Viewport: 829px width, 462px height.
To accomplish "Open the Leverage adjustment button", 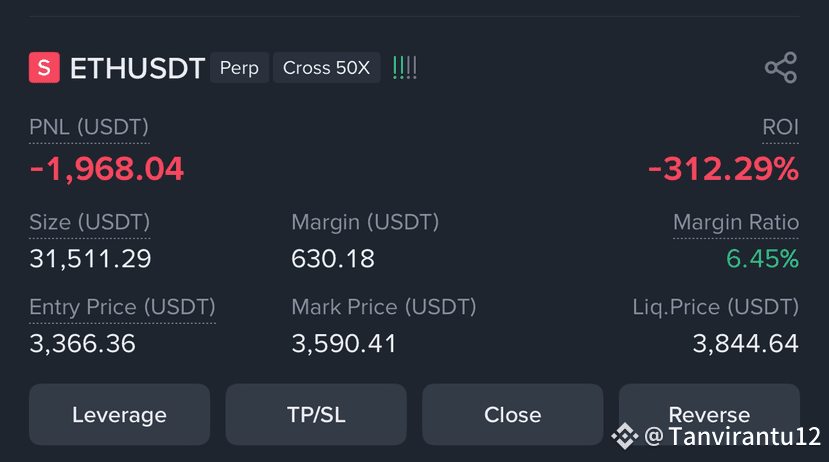I will tap(119, 414).
